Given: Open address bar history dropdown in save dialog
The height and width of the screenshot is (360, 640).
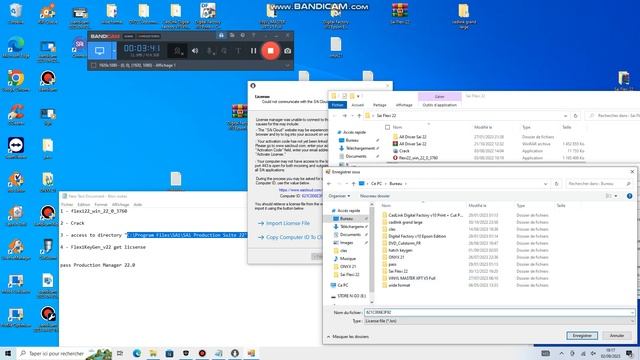Looking at the screenshot, I should pyautogui.click(x=545, y=184).
